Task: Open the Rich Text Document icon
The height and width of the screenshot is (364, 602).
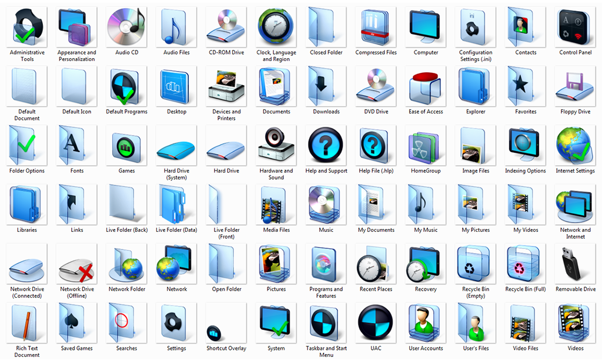Action: click(27, 324)
